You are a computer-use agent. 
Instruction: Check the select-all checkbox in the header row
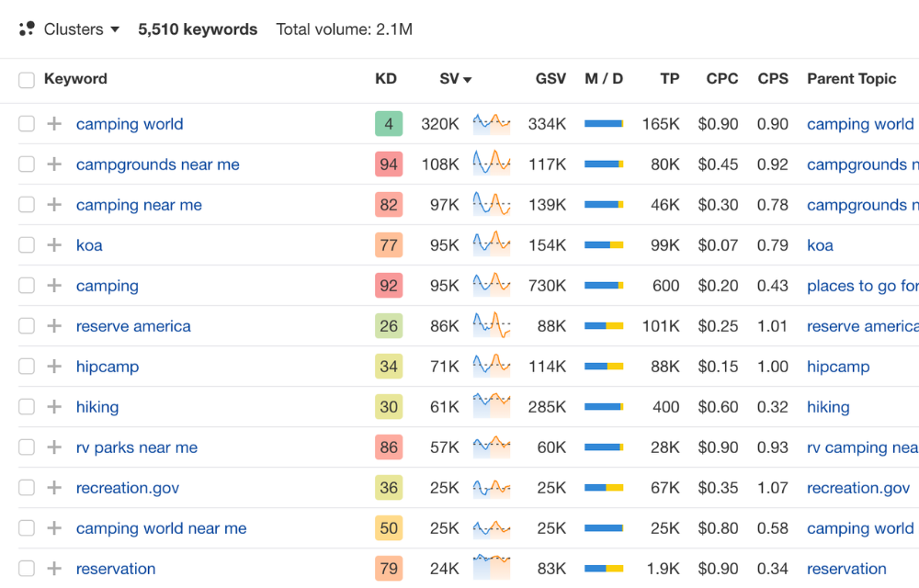pyautogui.click(x=27, y=80)
